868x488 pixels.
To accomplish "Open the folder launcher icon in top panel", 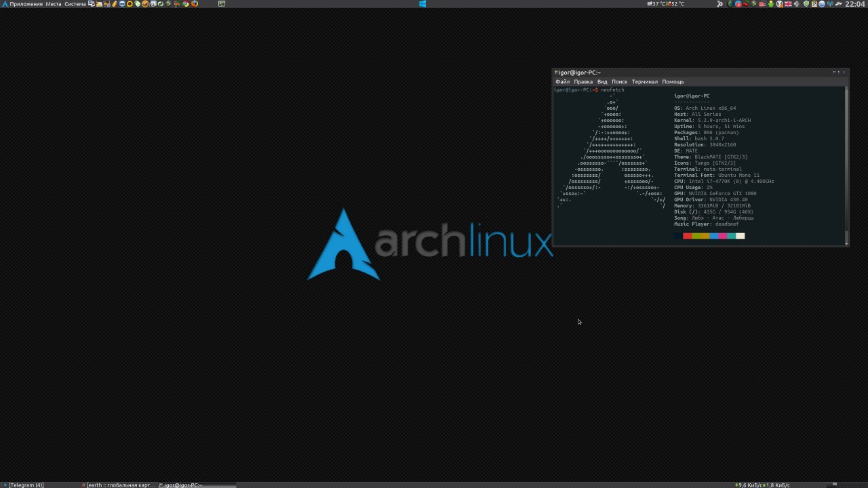I will click(99, 3).
